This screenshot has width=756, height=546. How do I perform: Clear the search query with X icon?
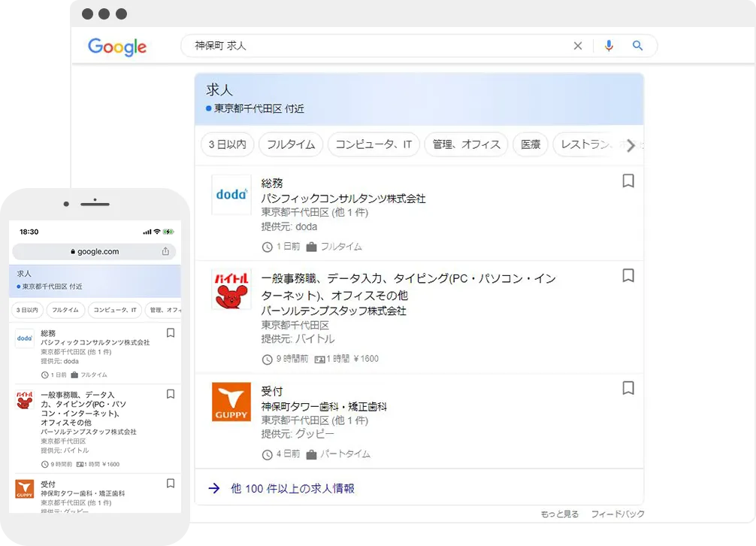click(578, 46)
